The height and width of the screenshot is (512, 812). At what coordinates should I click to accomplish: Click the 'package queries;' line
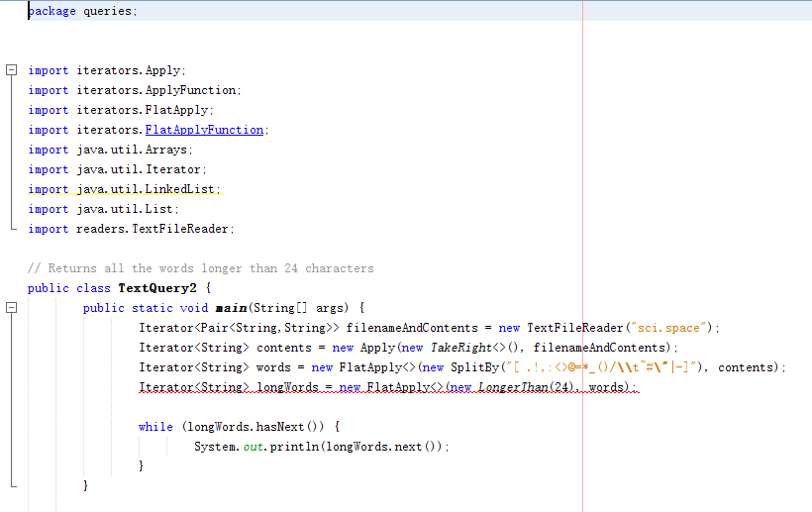(x=83, y=11)
